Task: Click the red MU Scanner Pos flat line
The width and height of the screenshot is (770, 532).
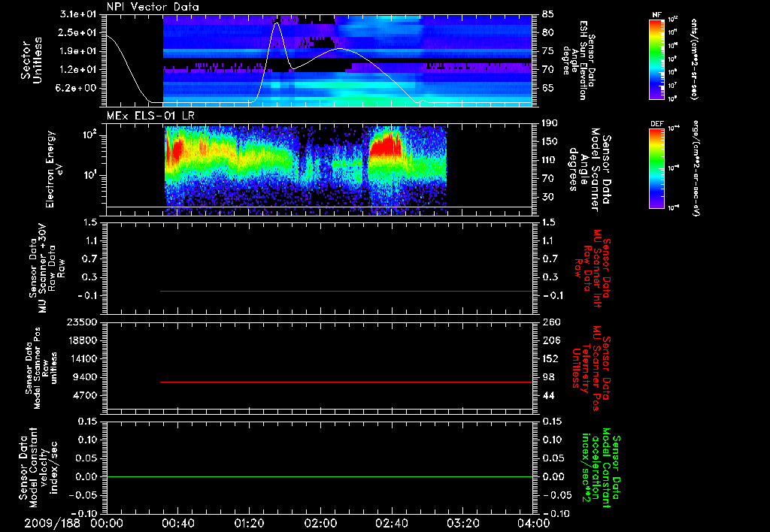Action: [346, 382]
